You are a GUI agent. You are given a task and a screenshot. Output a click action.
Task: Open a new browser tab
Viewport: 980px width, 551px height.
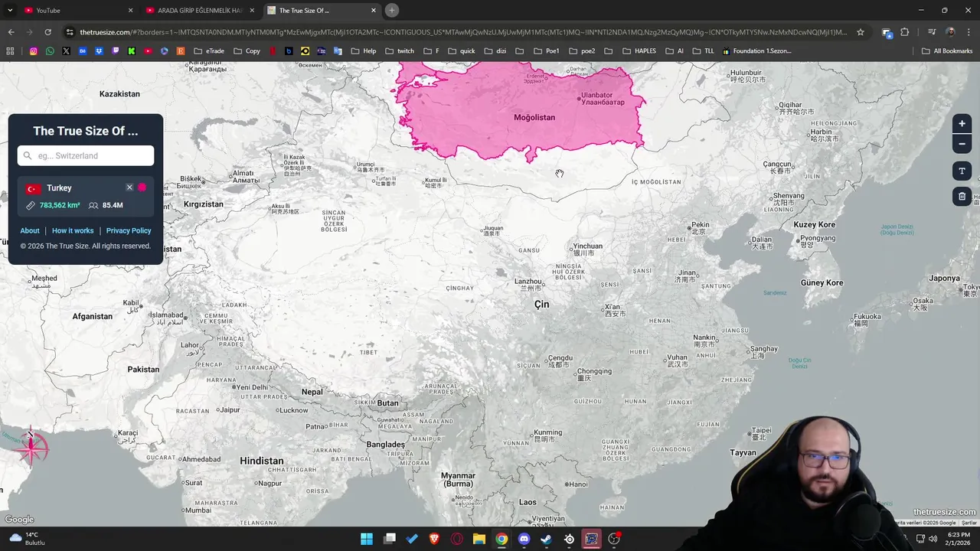pyautogui.click(x=392, y=10)
